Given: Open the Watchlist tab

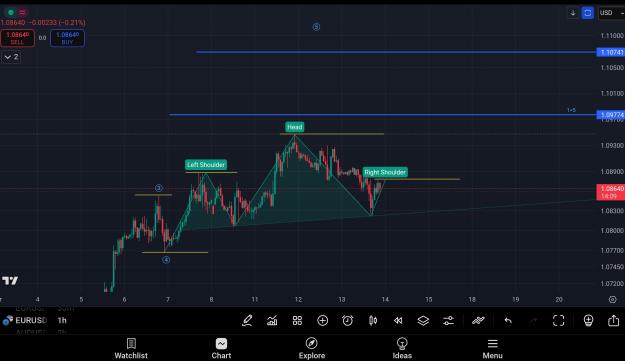Looking at the screenshot, I should pyautogui.click(x=131, y=349).
